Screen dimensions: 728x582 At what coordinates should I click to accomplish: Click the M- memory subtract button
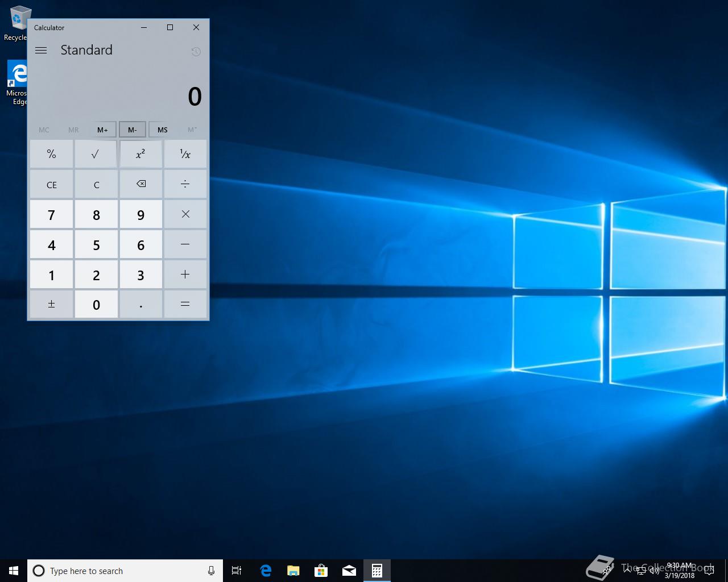click(x=132, y=130)
